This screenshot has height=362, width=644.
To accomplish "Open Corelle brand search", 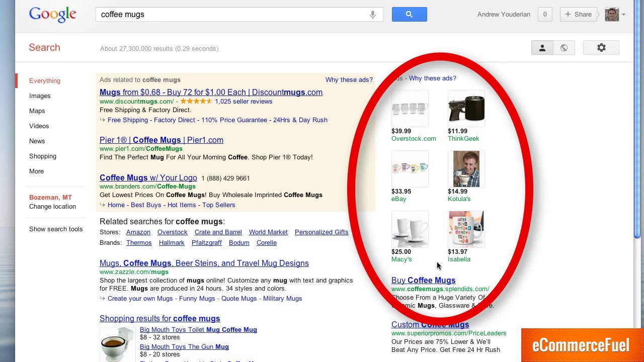I will pyautogui.click(x=267, y=242).
